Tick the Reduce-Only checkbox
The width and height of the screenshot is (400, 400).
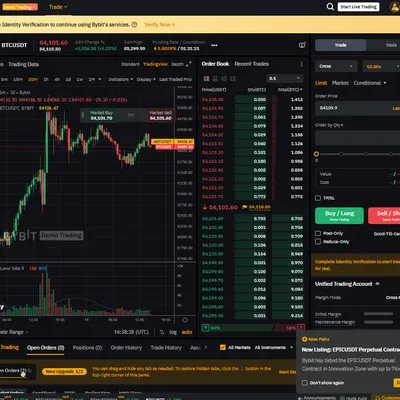pyautogui.click(x=318, y=241)
